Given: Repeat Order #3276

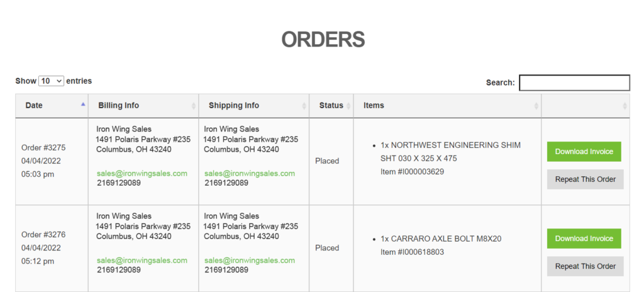Looking at the screenshot, I should [x=586, y=266].
